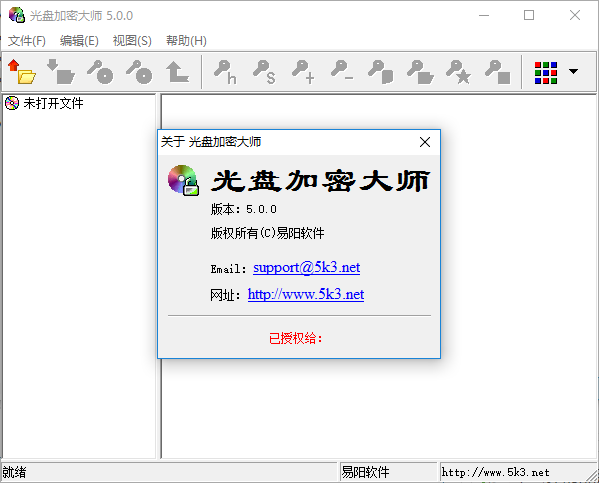This screenshot has width=599, height=483.
Task: Close the 关于 光盘加密大师 dialog
Action: 425,142
